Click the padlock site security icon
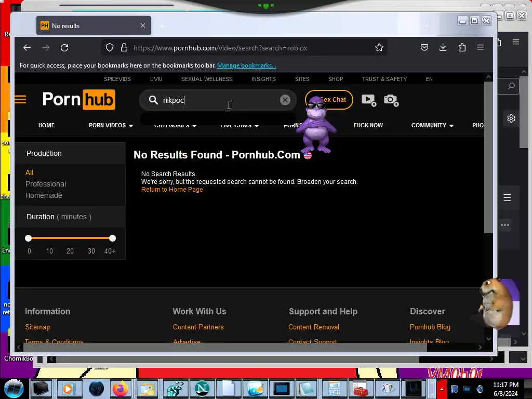The width and height of the screenshot is (532, 399). pyautogui.click(x=124, y=47)
